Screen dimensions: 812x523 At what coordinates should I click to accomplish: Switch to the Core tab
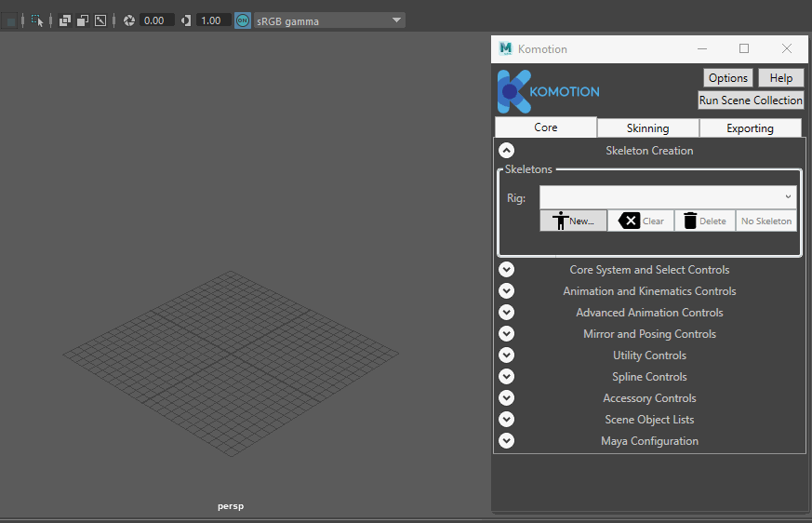pyautogui.click(x=546, y=127)
